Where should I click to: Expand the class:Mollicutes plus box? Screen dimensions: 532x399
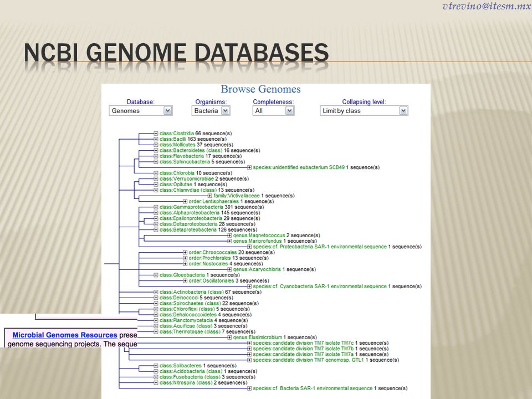pyautogui.click(x=156, y=145)
